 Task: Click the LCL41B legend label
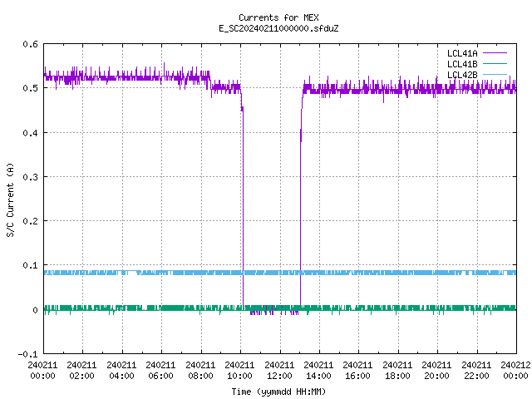(x=462, y=64)
